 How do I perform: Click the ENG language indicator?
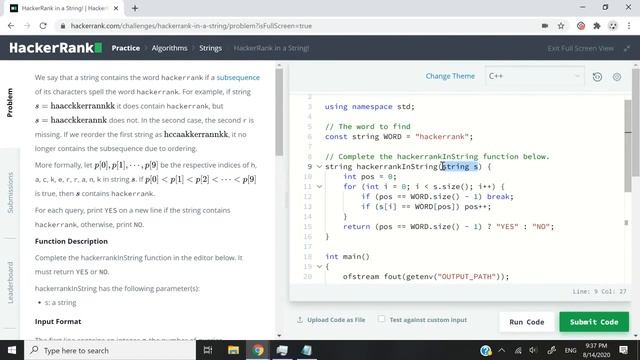click(570, 350)
